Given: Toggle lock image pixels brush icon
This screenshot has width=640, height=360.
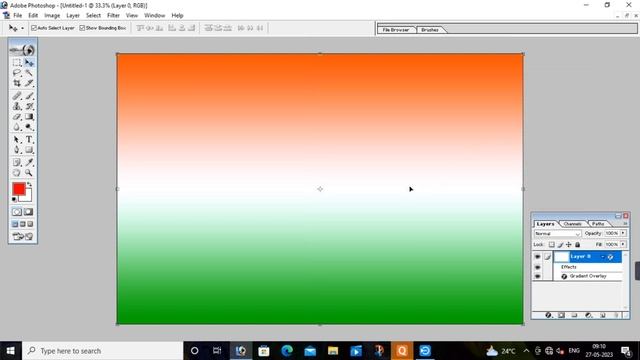Looking at the screenshot, I should pyautogui.click(x=560, y=244).
